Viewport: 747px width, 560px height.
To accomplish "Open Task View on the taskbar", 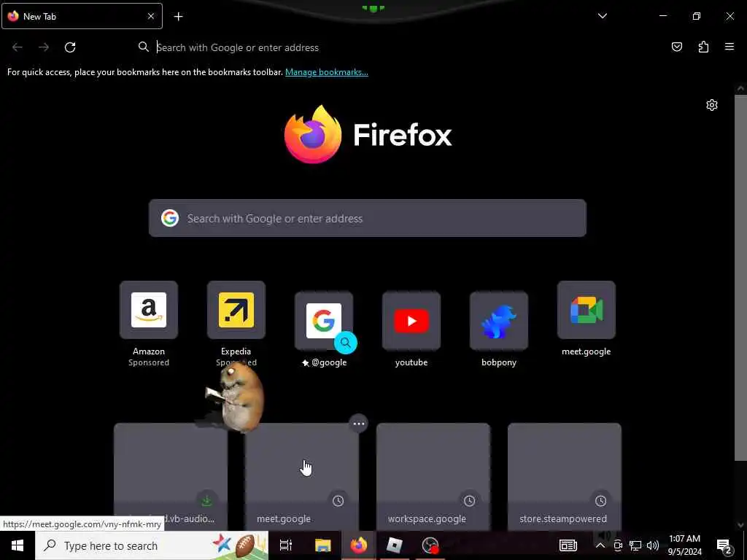I will coord(286,545).
